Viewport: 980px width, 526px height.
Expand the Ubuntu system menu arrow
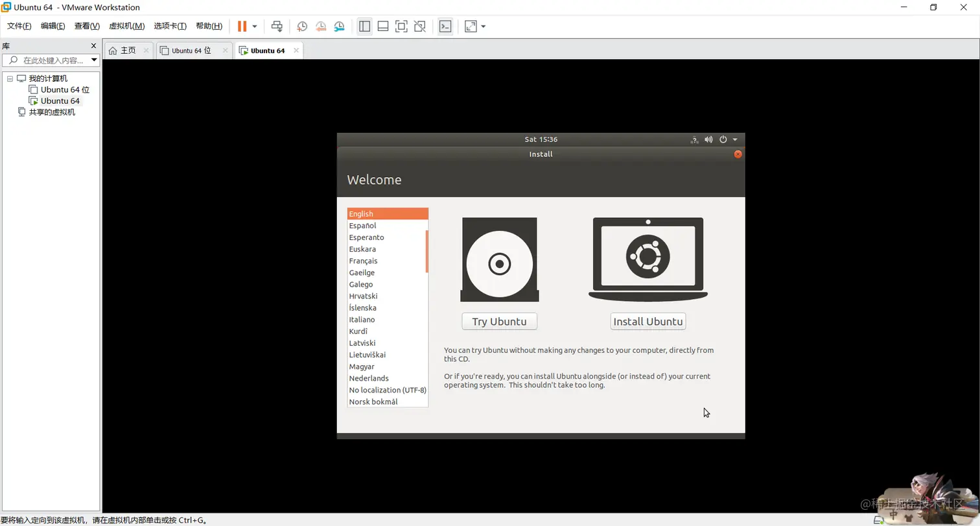tap(735, 139)
